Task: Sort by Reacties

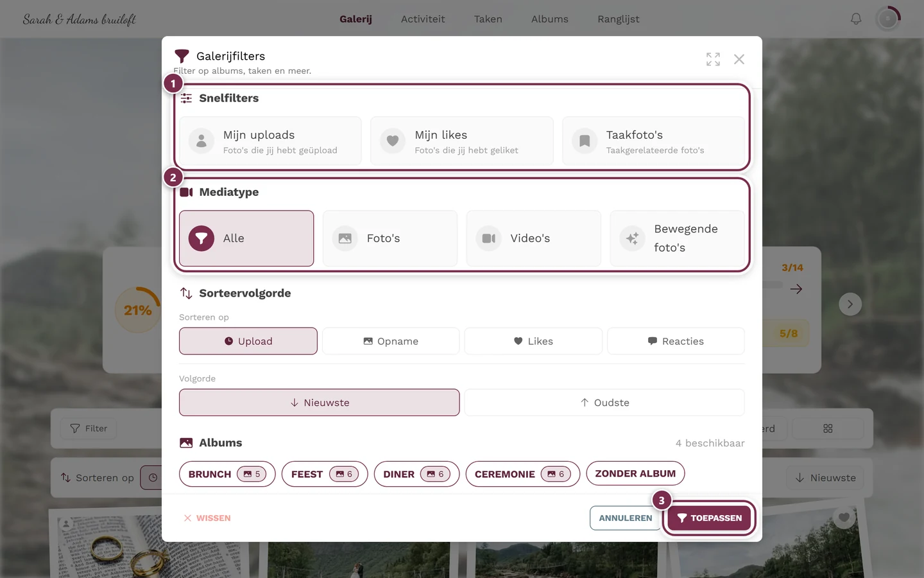Action: tap(676, 341)
